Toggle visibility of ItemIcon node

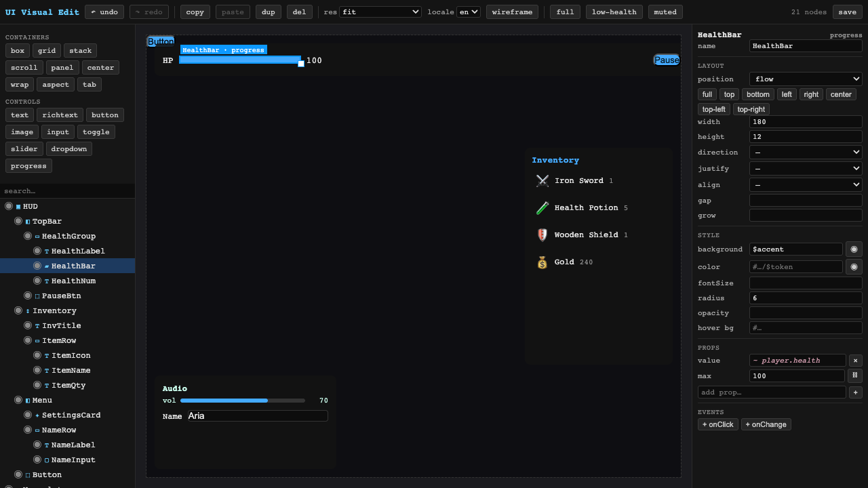tap(37, 355)
